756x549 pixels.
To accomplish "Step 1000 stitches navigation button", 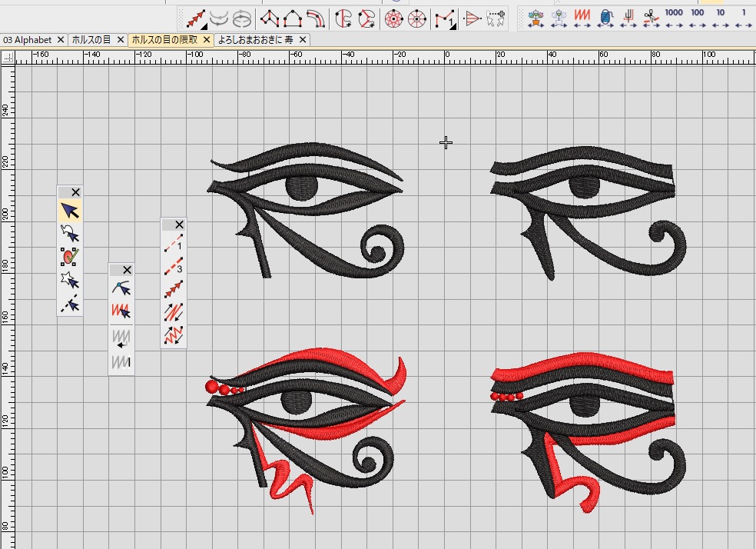I will click(x=674, y=18).
